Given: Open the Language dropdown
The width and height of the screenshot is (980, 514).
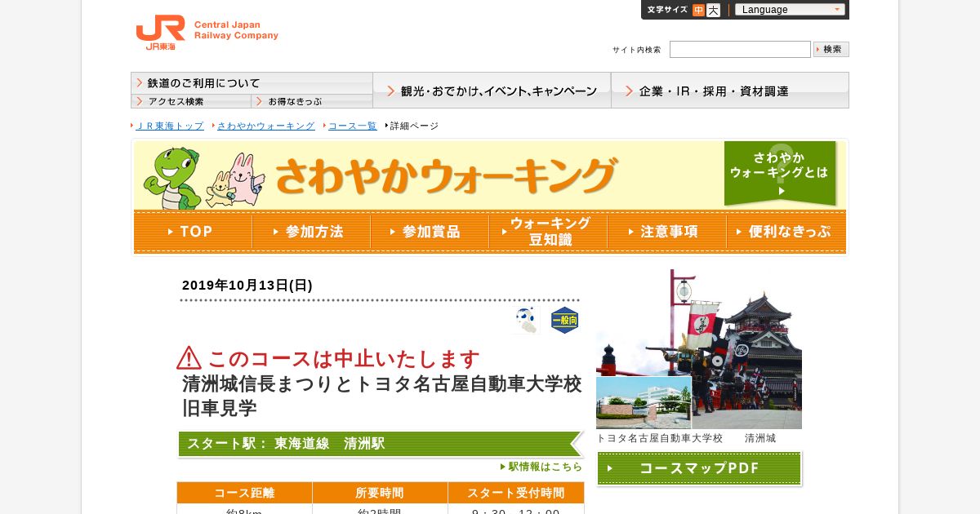Looking at the screenshot, I should click(790, 10).
